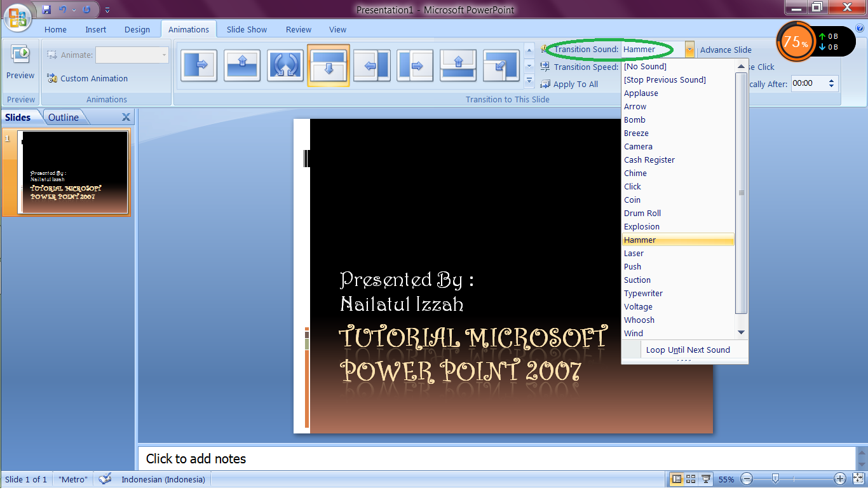The image size is (868, 497).
Task: Close the Slides/Outline pane
Action: [126, 117]
